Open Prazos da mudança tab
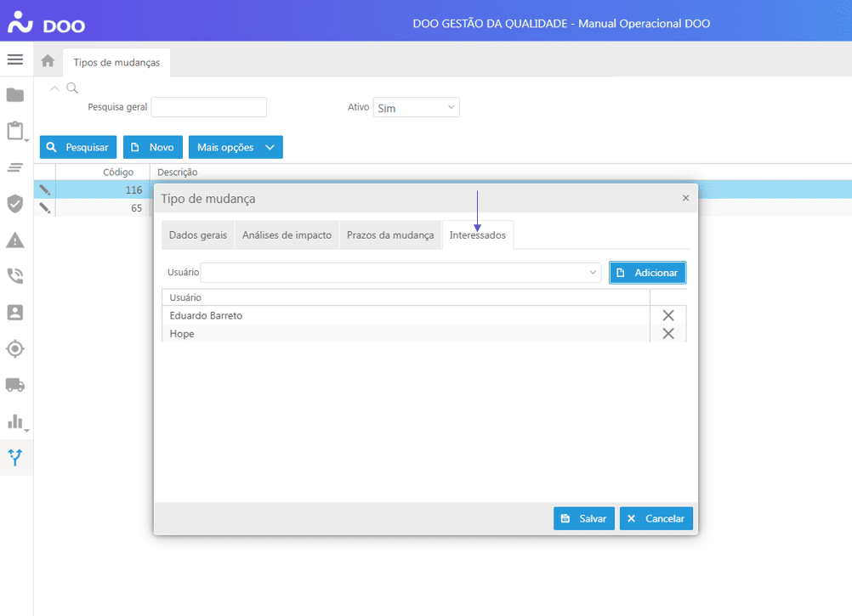 click(x=390, y=235)
